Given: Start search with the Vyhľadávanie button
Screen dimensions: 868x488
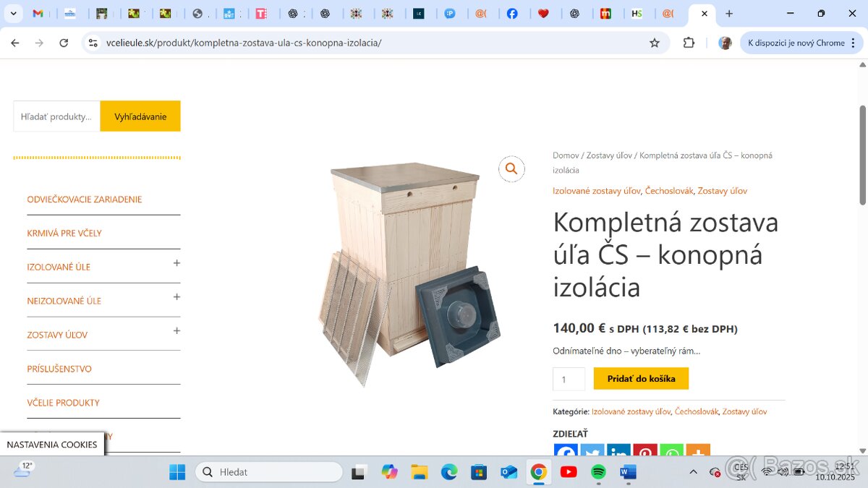Looking at the screenshot, I should click(x=140, y=116).
